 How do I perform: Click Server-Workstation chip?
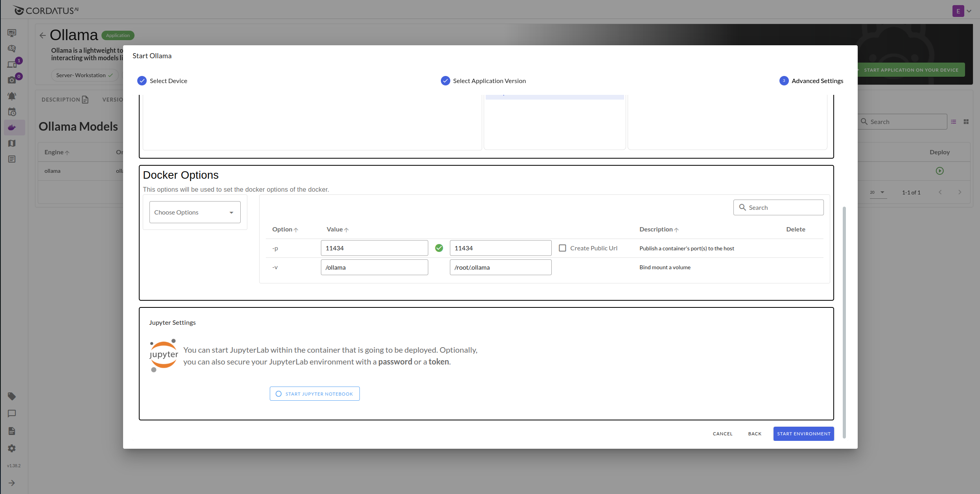click(x=85, y=75)
